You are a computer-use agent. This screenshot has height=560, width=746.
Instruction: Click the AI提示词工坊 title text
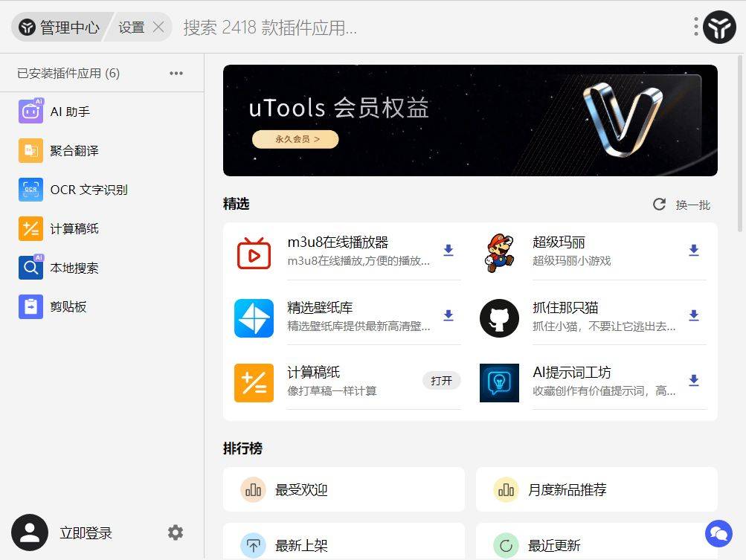click(572, 372)
